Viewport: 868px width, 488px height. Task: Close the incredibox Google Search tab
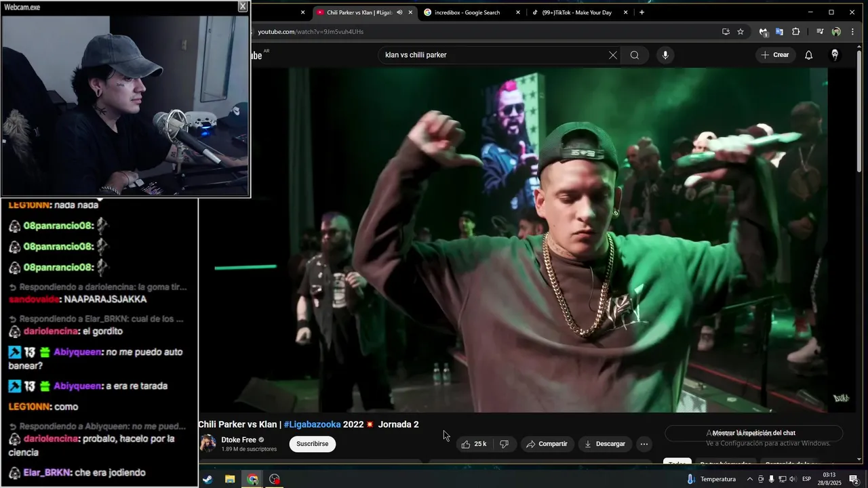(518, 12)
